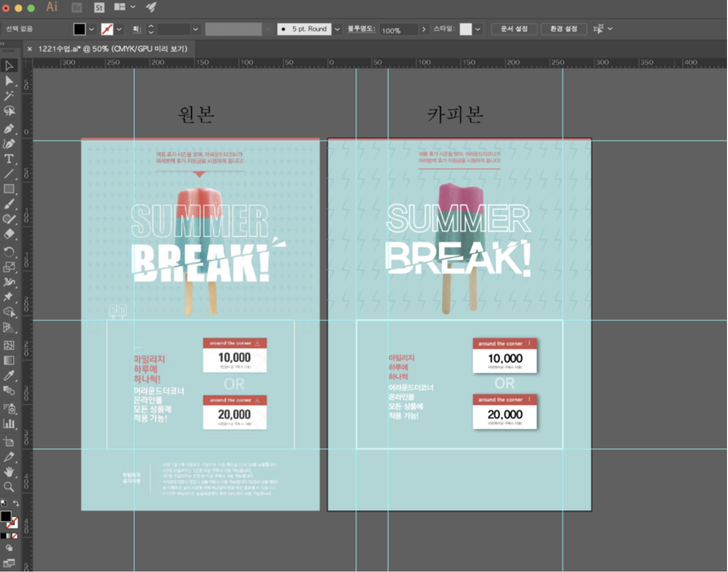Select the Slice tool
This screenshot has width=728, height=572.
pyautogui.click(x=9, y=457)
